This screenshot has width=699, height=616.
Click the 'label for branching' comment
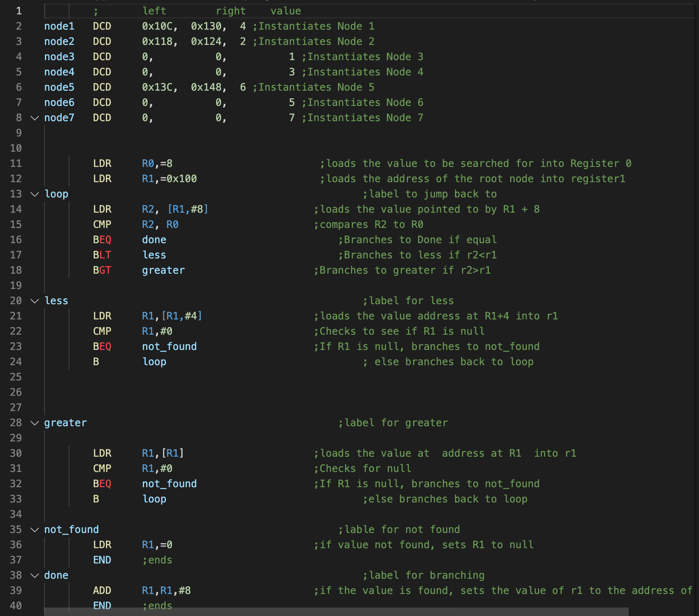pos(424,575)
